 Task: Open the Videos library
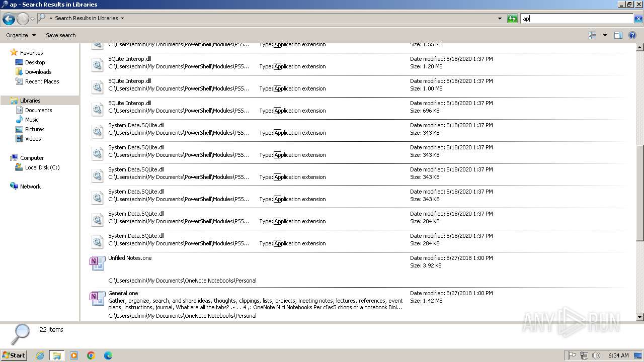[33, 139]
